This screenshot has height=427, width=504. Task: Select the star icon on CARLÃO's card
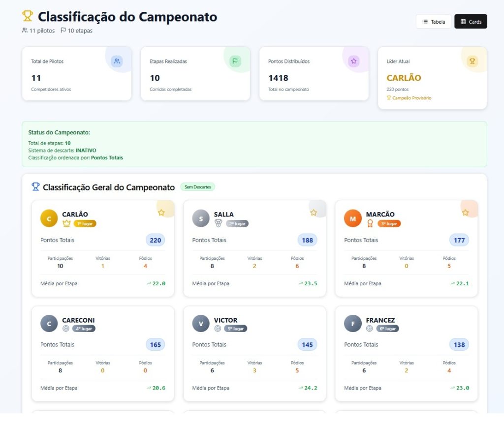[161, 213]
